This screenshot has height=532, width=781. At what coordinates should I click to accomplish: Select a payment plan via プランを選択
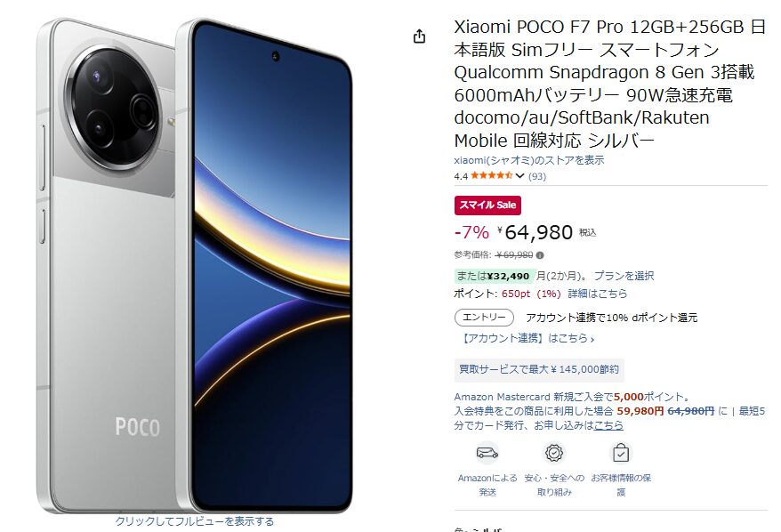point(624,276)
